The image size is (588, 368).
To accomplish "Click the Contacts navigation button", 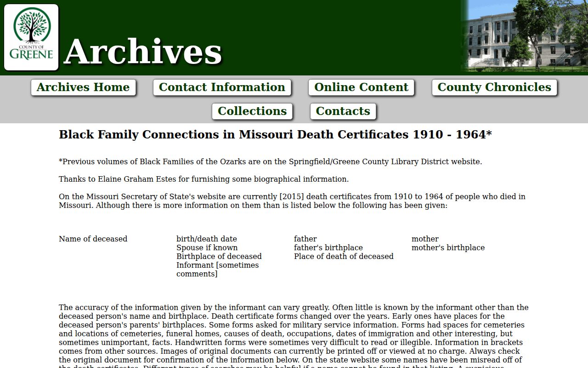I will click(343, 111).
